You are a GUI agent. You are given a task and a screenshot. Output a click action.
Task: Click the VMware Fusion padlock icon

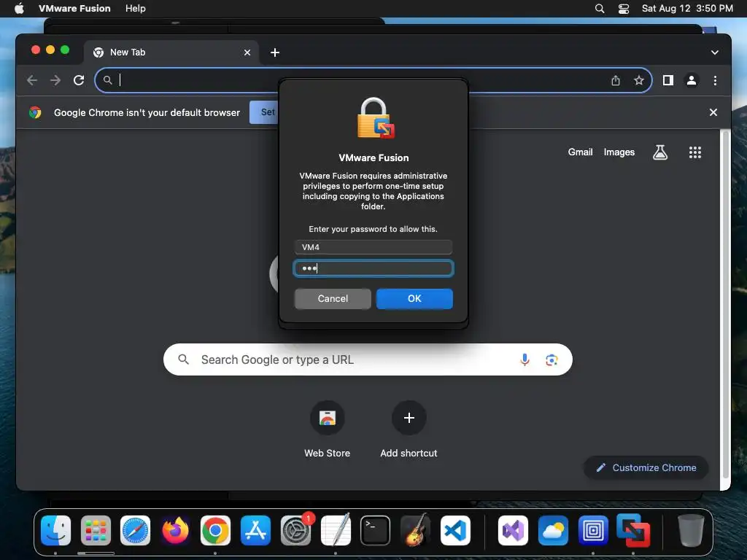click(x=376, y=118)
